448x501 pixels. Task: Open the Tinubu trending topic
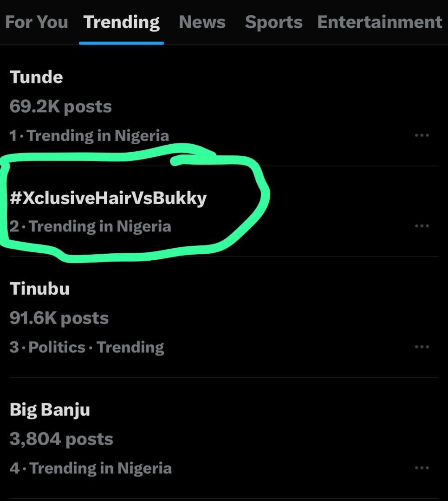coord(39,289)
